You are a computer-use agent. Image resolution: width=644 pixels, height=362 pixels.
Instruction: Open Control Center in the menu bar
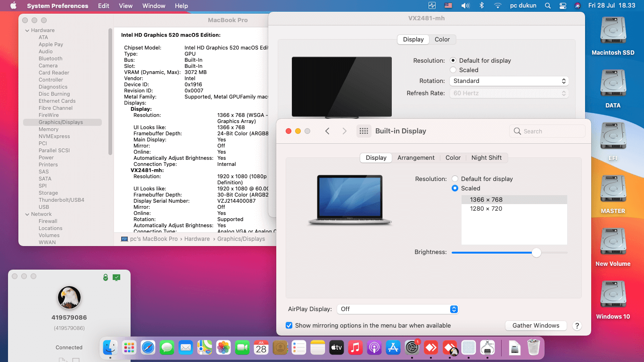562,6
